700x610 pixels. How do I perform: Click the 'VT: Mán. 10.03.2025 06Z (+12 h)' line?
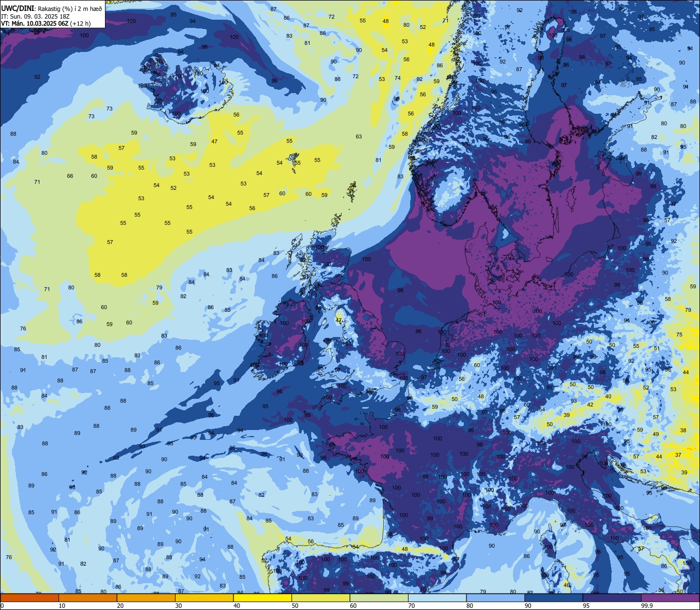pyautogui.click(x=46, y=23)
